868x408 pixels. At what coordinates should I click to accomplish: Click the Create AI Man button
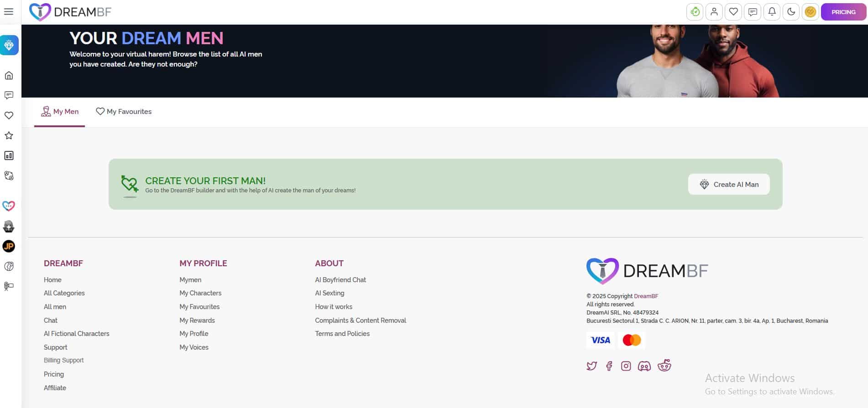pos(729,184)
